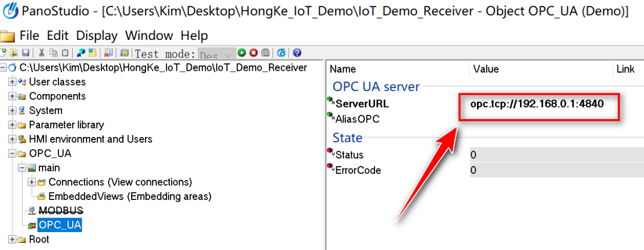Open the Test mode dropdown
The image size is (644, 250).
(x=217, y=54)
